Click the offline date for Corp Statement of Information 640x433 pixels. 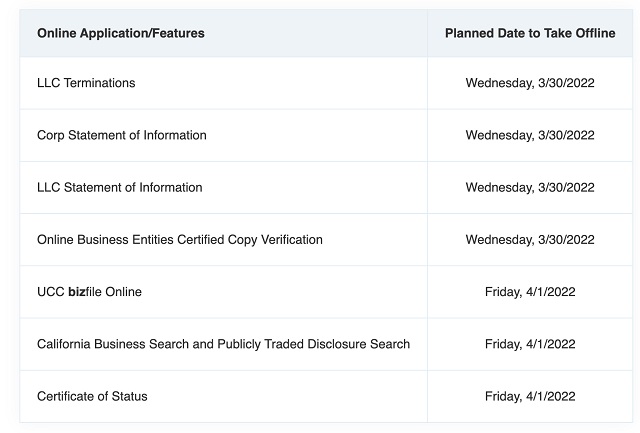point(530,135)
